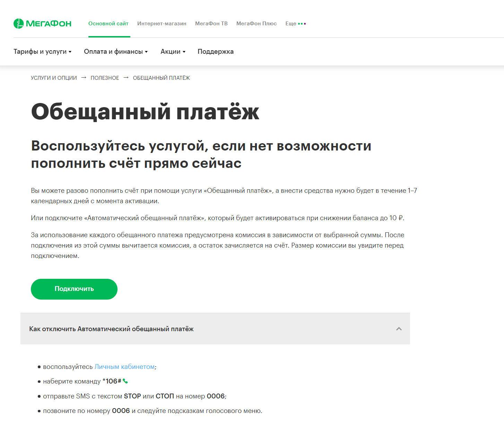Viewport: 504px width, 422px height.
Task: Click paragraph starting Вы можете разово пополнить
Action: (224, 196)
